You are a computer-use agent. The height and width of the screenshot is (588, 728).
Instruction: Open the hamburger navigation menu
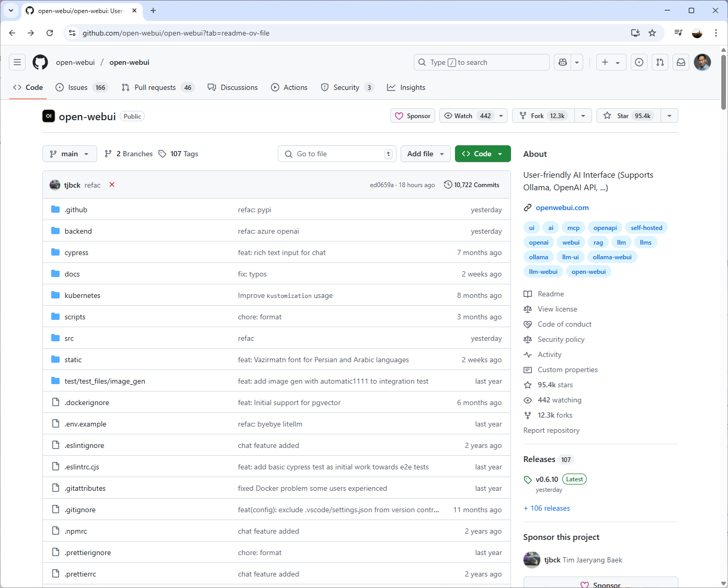pyautogui.click(x=17, y=62)
